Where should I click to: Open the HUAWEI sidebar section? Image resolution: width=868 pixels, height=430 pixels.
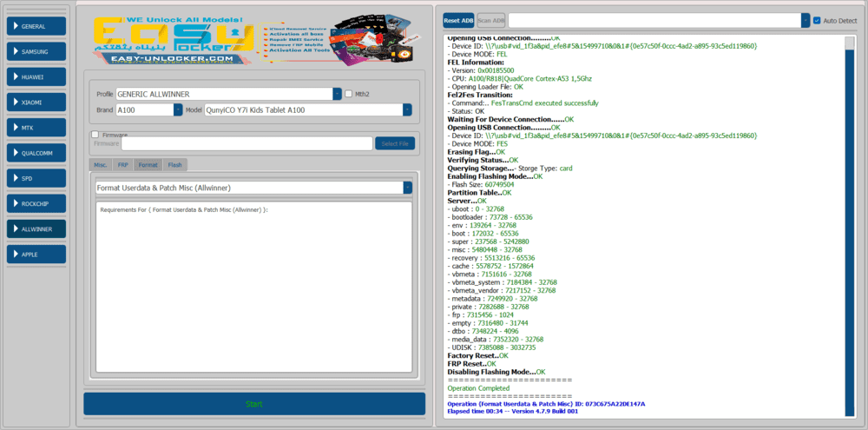pyautogui.click(x=36, y=77)
